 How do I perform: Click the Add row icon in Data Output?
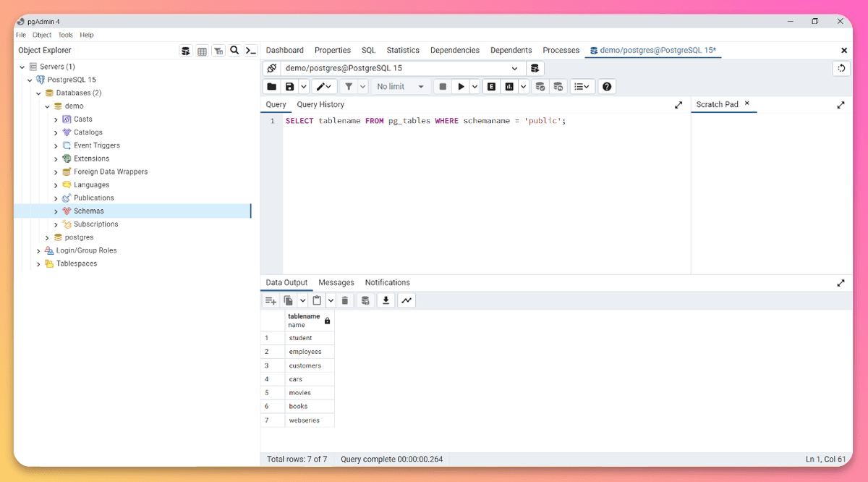[x=271, y=300]
